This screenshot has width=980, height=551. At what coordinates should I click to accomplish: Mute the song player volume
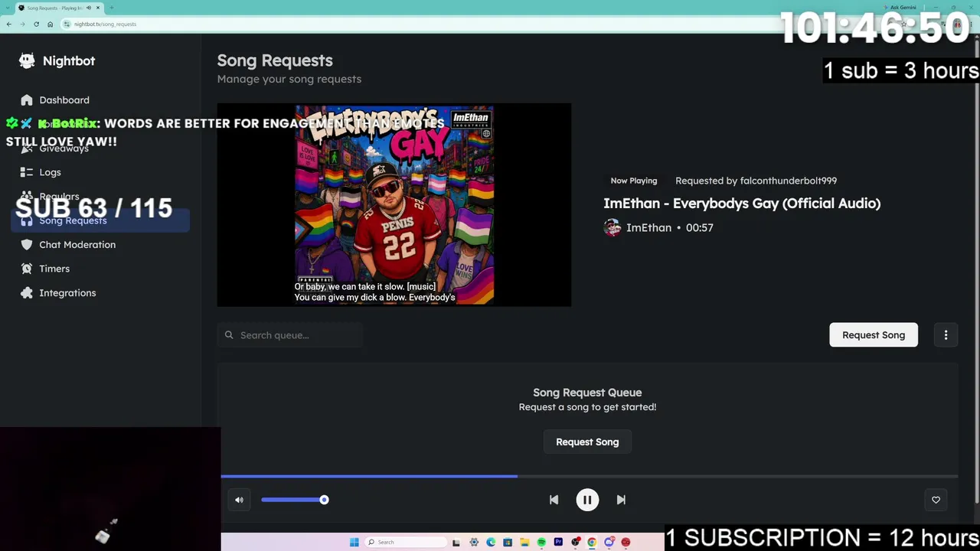(239, 500)
